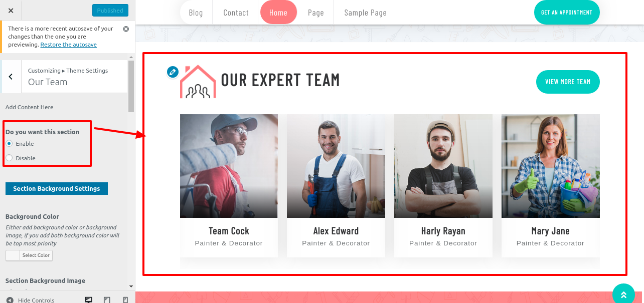Close the Customizer with the X icon

pos(11,11)
